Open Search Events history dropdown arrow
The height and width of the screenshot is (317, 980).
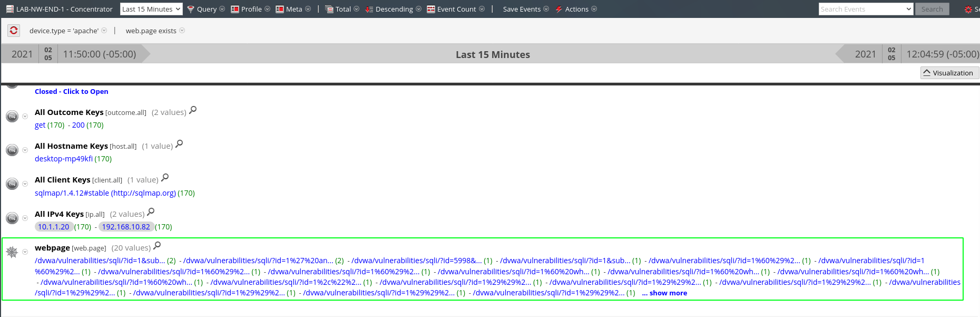[x=908, y=9]
